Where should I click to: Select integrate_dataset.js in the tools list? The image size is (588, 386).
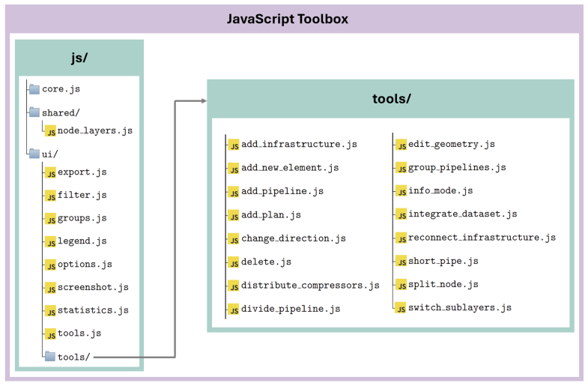462,214
